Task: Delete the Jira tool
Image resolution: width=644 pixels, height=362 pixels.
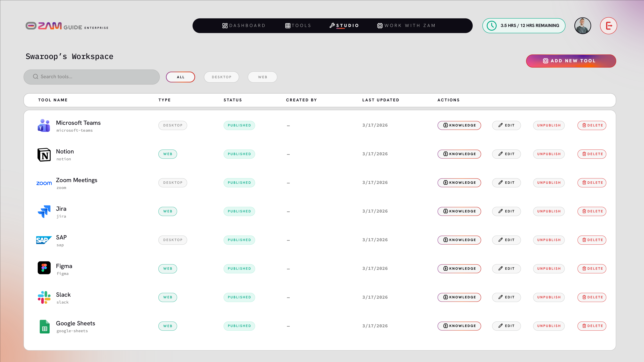Action: point(592,211)
